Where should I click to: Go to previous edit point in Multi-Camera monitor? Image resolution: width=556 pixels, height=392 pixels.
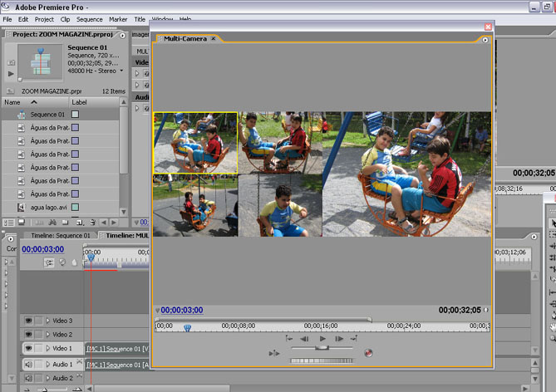point(288,339)
